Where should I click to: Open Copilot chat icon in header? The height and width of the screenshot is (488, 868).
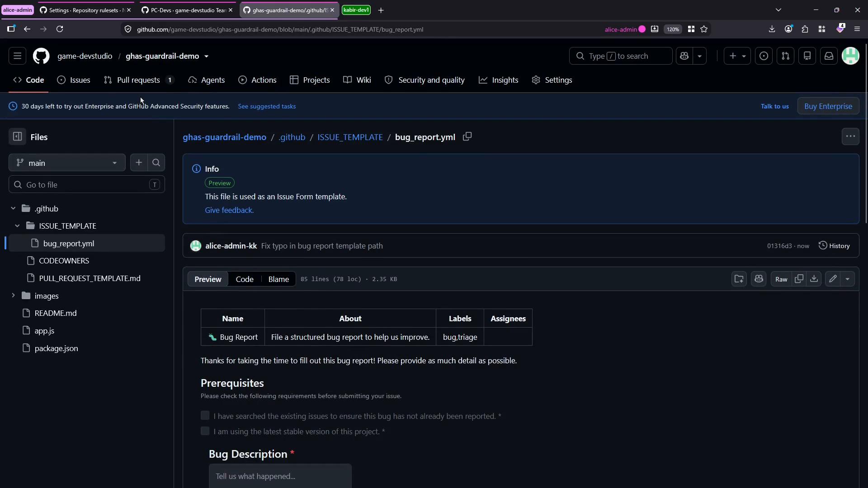coord(684,56)
